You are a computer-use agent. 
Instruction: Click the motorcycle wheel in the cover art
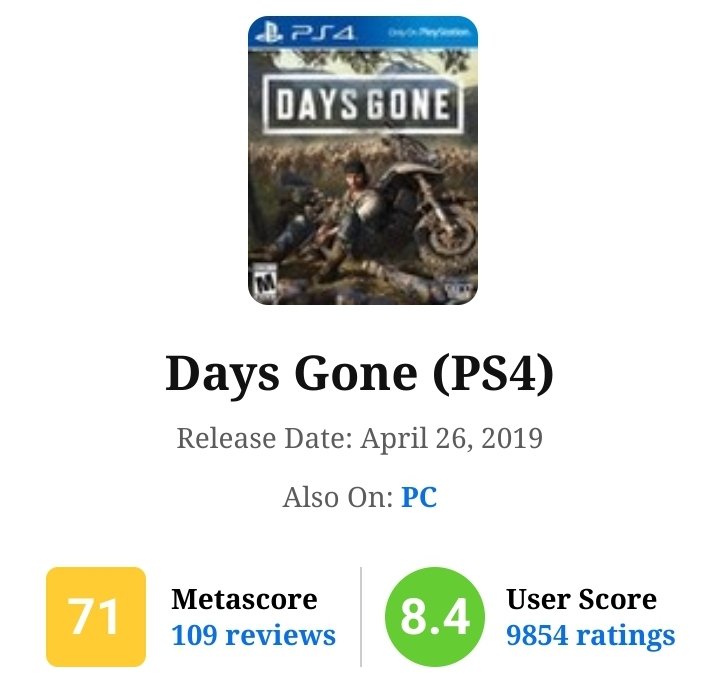[439, 240]
